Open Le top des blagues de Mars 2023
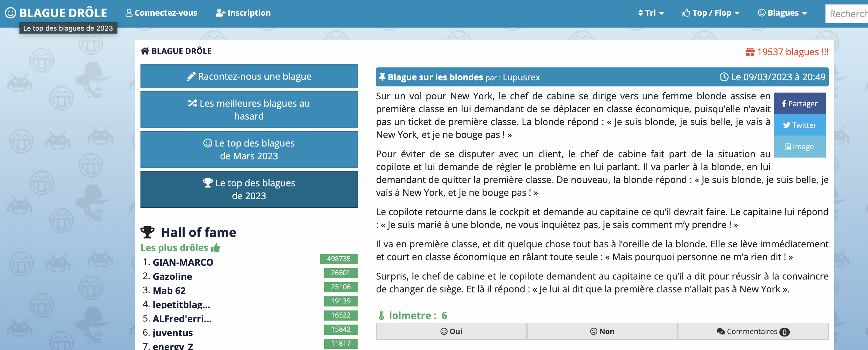 click(x=249, y=150)
